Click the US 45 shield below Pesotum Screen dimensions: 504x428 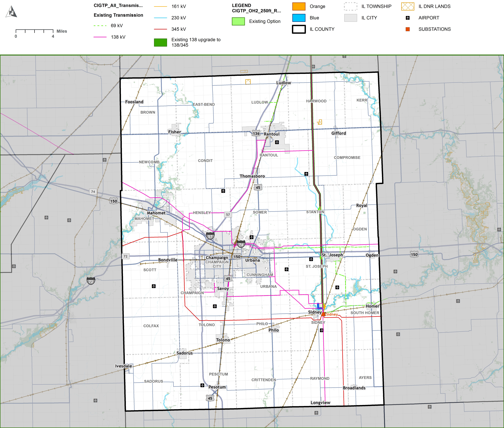coord(210,398)
